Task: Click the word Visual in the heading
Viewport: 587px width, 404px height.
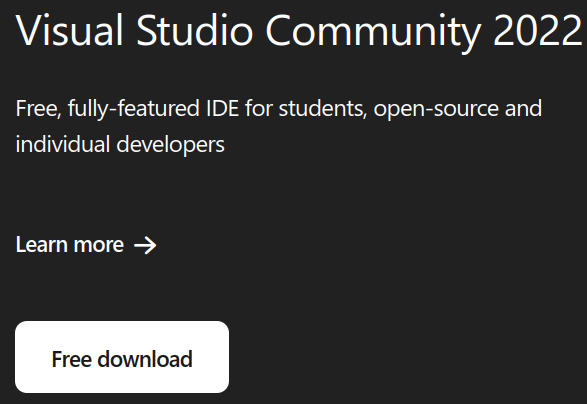Action: tap(69, 31)
